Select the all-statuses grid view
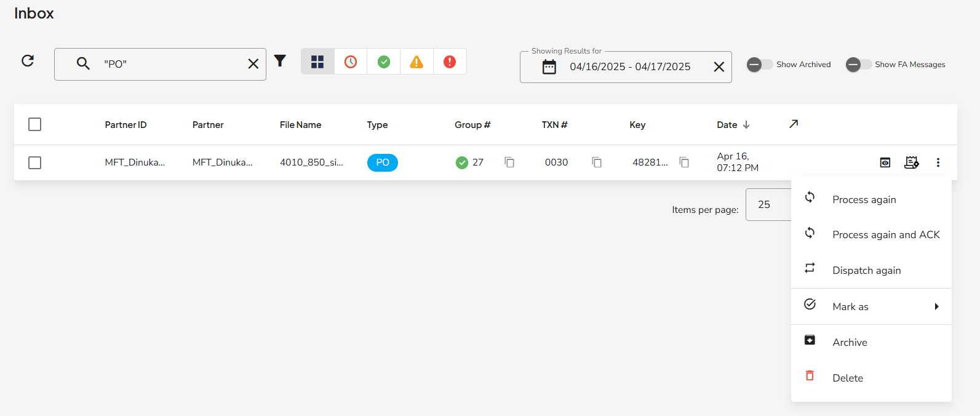980x416 pixels. tap(317, 62)
